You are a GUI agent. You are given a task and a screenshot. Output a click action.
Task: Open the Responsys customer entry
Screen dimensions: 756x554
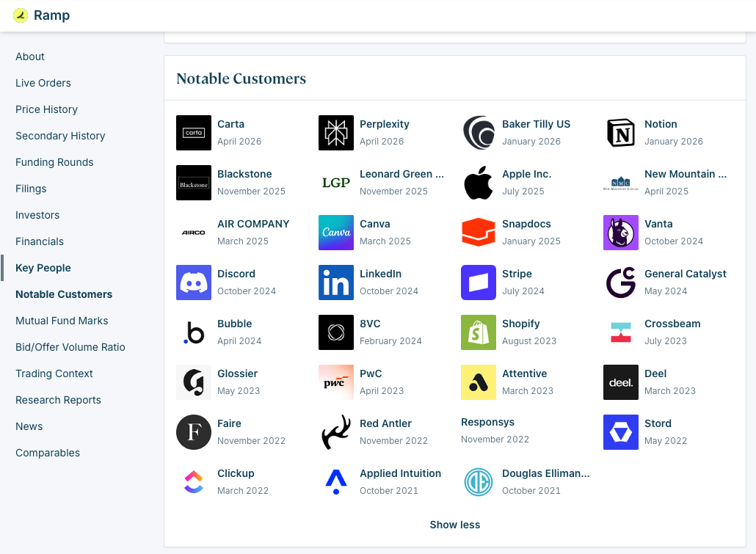495,430
